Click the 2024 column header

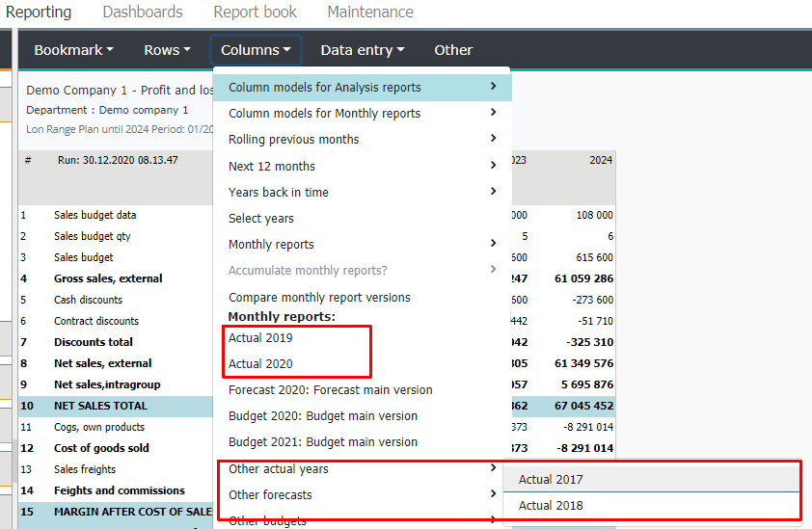tap(601, 161)
